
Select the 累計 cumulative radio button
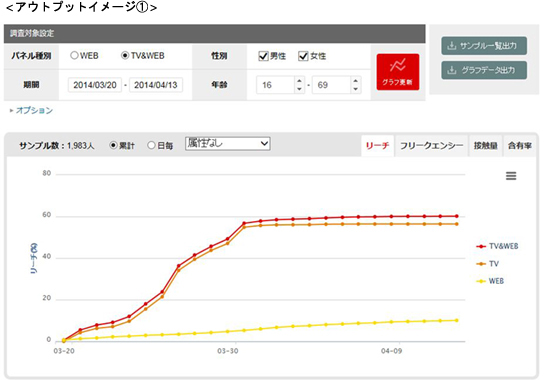pyautogui.click(x=113, y=145)
